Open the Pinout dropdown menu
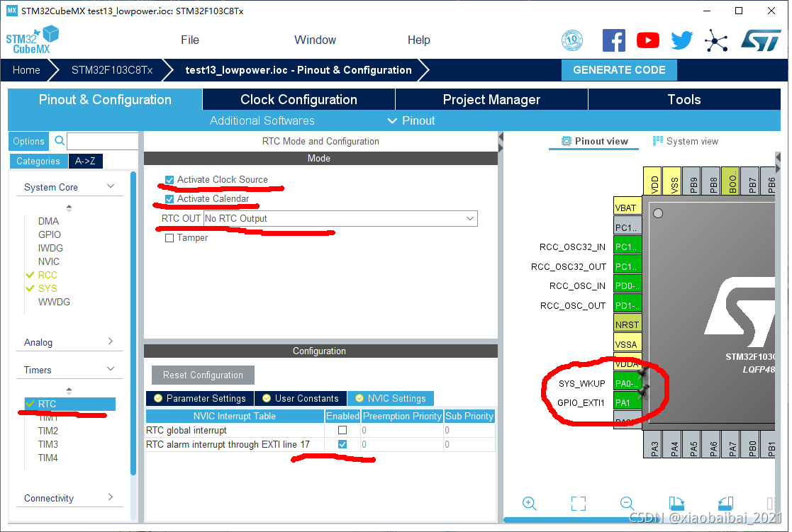This screenshot has height=532, width=792. click(x=411, y=120)
